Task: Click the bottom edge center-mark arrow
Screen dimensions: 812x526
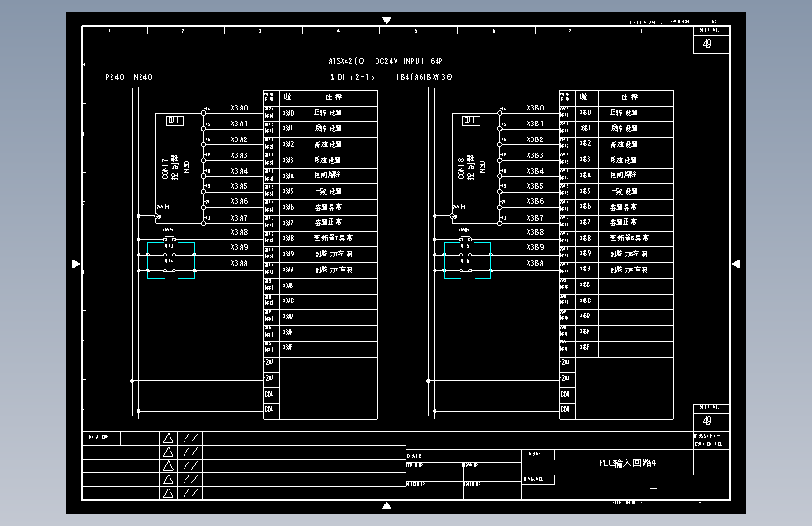Action: tap(386, 505)
